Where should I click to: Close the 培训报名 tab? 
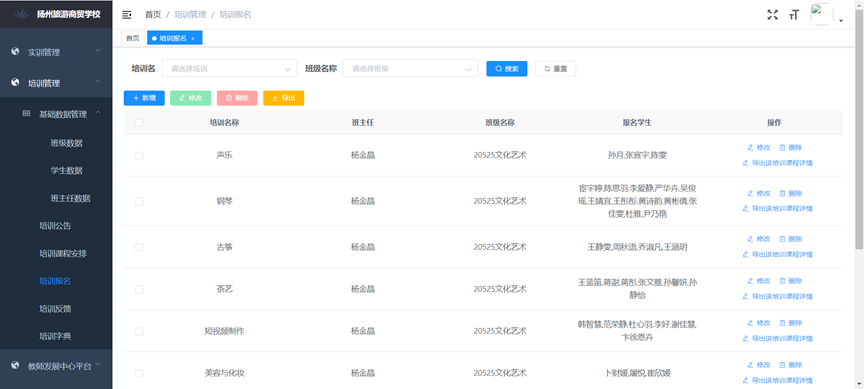193,39
